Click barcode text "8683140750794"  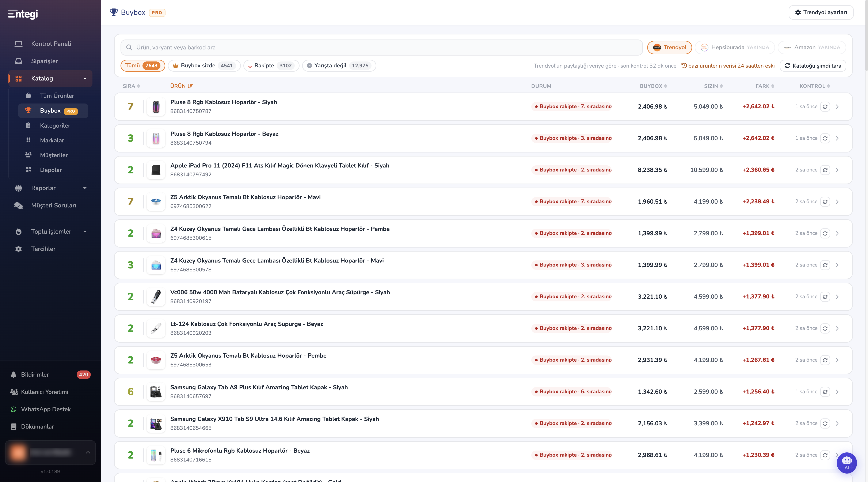tap(191, 143)
